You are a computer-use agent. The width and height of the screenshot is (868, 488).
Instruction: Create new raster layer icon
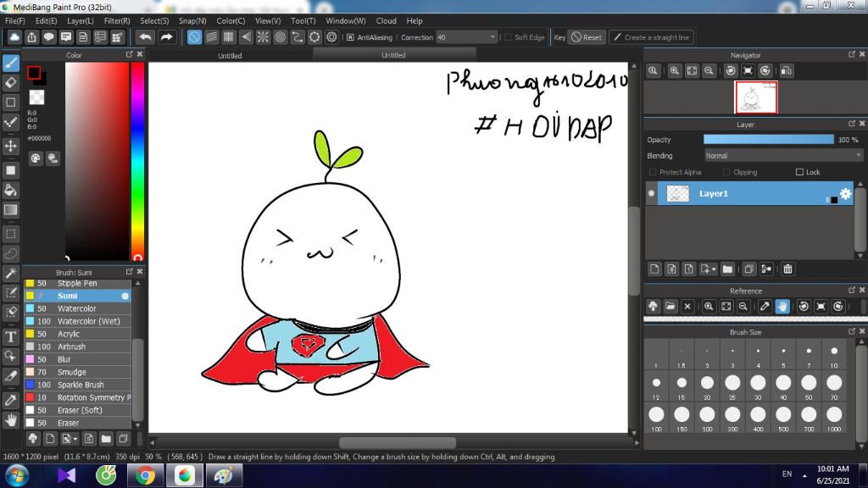655,269
